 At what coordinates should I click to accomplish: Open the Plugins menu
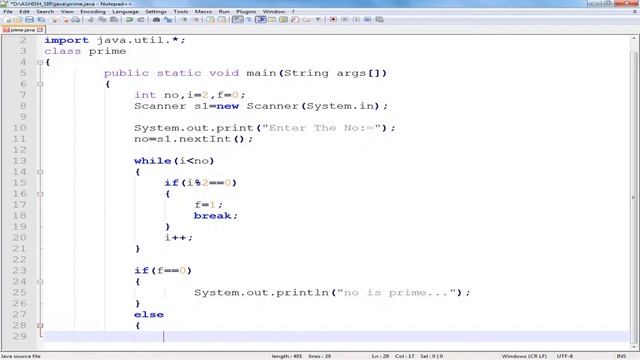click(246, 11)
